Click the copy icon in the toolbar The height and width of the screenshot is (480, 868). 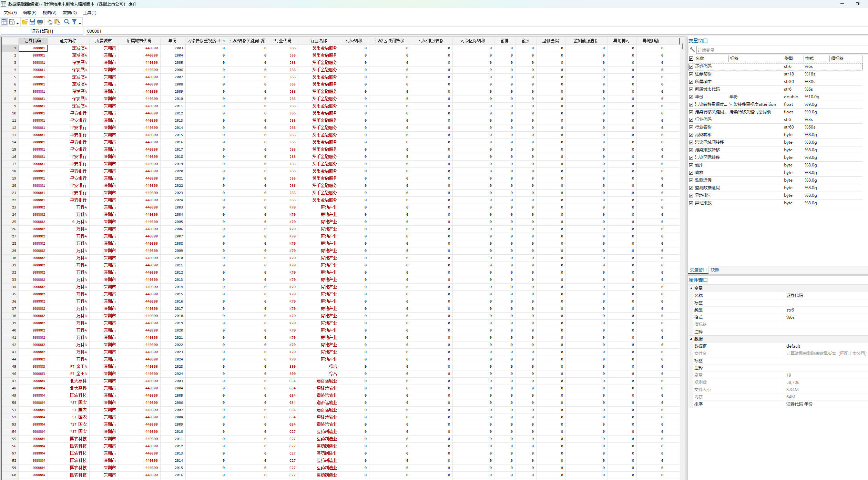click(x=50, y=22)
